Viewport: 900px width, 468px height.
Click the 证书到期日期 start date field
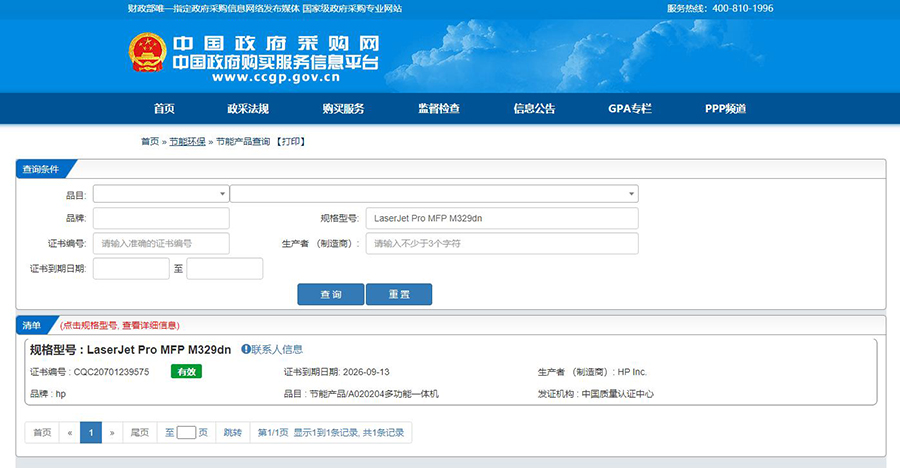pos(131,269)
